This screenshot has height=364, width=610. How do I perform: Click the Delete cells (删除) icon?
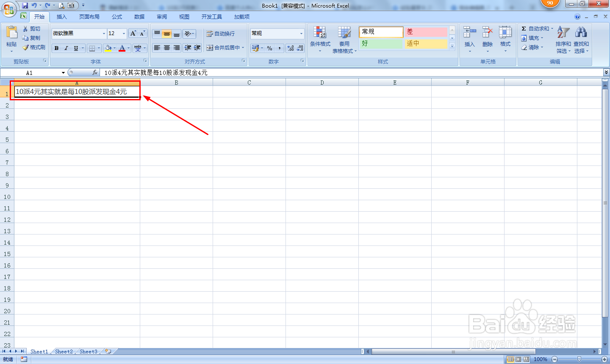488,33
